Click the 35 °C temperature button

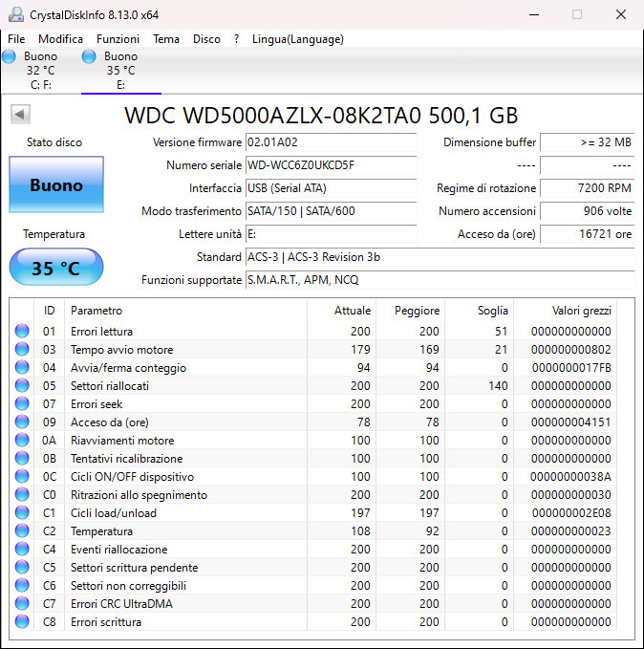pyautogui.click(x=56, y=267)
